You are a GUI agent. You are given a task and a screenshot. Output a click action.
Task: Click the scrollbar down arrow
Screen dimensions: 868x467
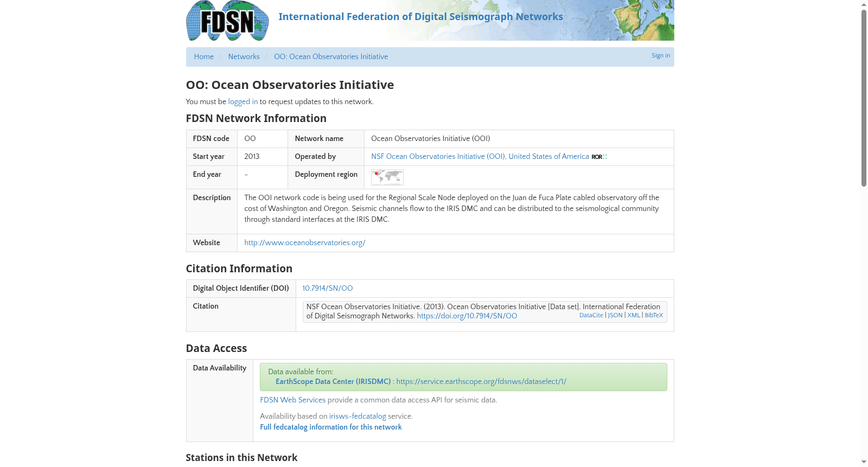click(x=864, y=462)
